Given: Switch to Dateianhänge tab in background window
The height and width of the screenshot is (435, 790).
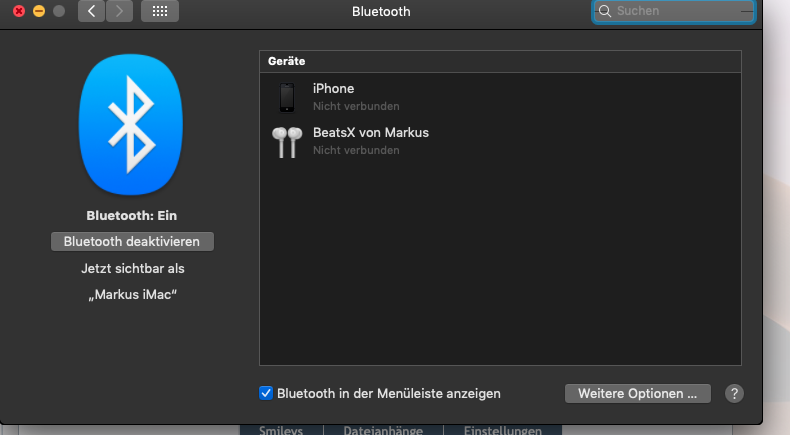Looking at the screenshot, I should [383, 430].
